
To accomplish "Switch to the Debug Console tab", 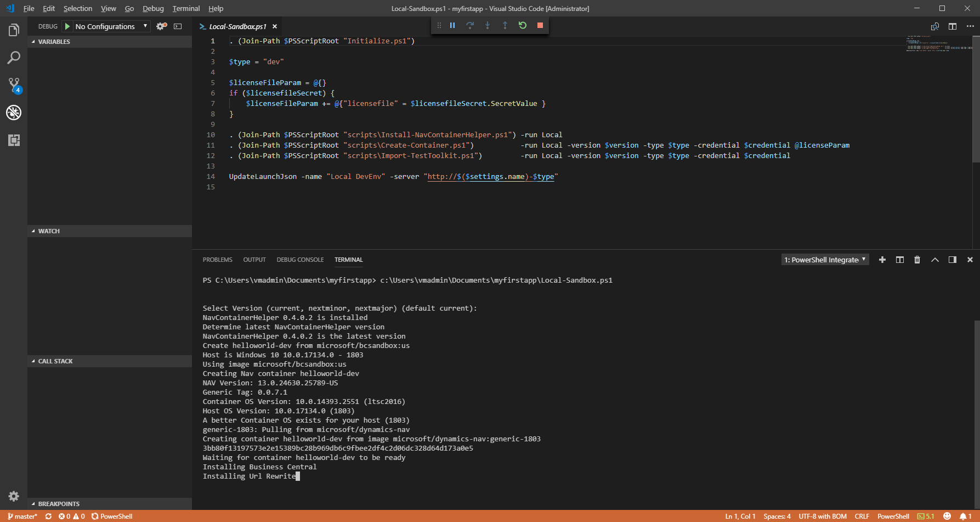I will (300, 260).
